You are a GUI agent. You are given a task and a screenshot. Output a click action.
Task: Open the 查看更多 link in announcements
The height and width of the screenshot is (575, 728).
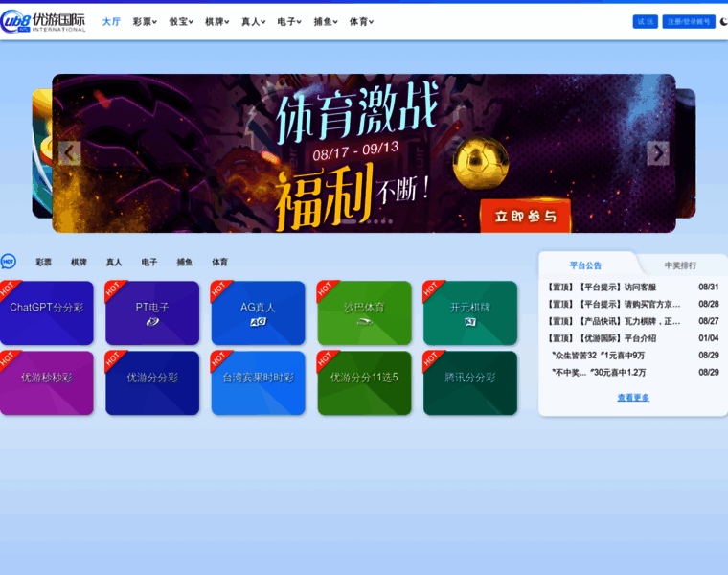coord(632,397)
